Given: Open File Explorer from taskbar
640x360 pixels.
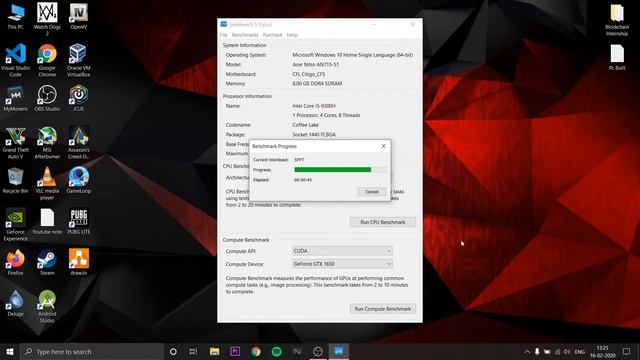Looking at the screenshot, I should (214, 351).
